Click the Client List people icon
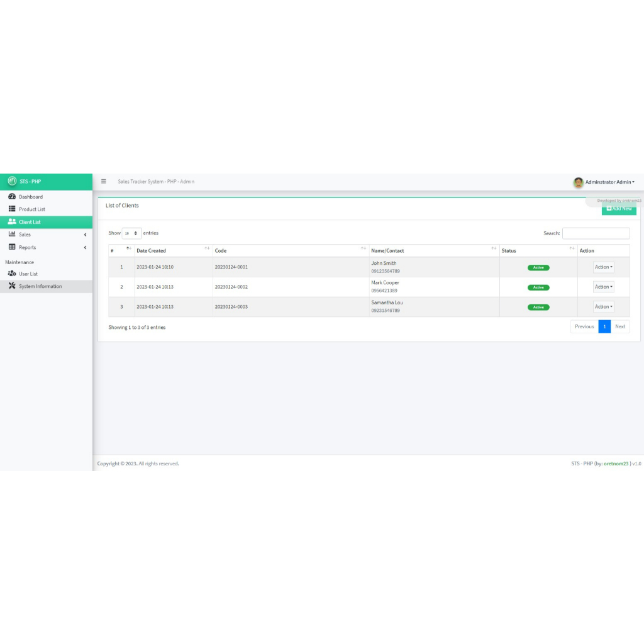644x644 pixels. point(12,222)
